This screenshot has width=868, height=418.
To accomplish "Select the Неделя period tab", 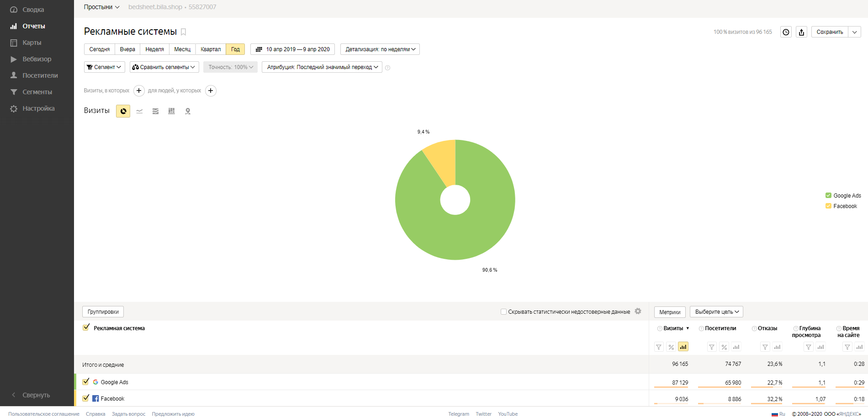I will click(154, 49).
